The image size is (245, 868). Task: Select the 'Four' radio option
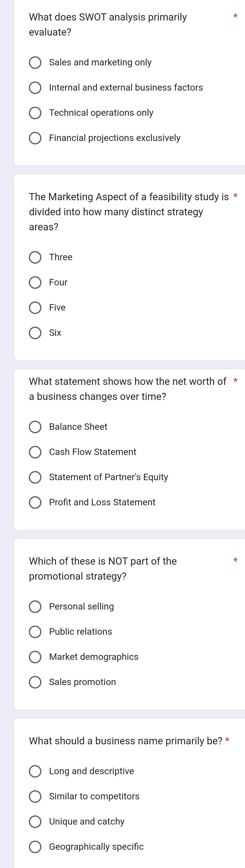tap(35, 283)
